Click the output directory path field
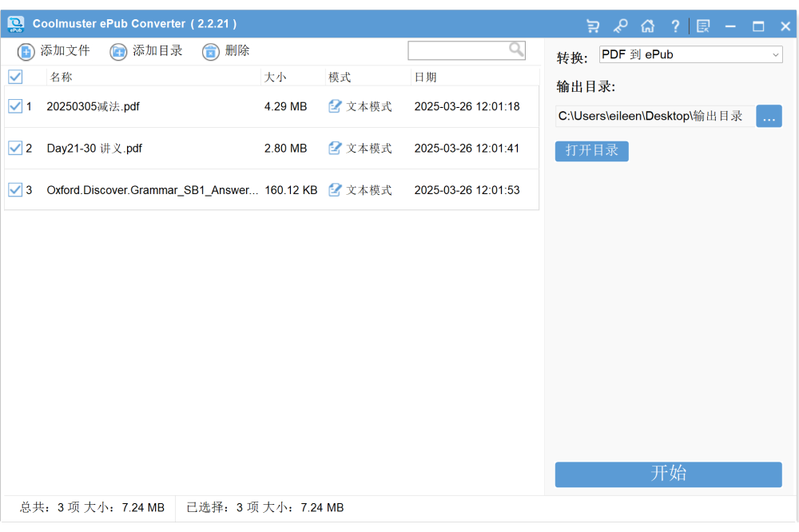799x532 pixels. point(653,116)
